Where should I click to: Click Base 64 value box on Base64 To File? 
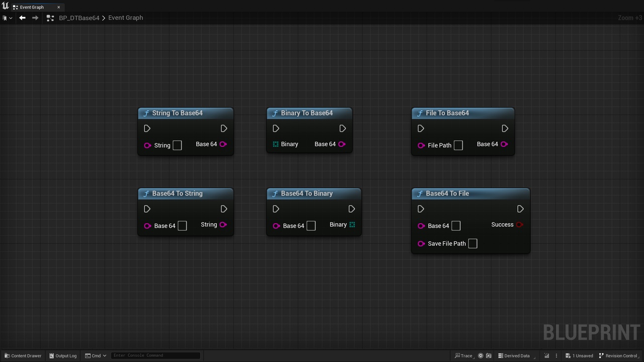pos(456,226)
